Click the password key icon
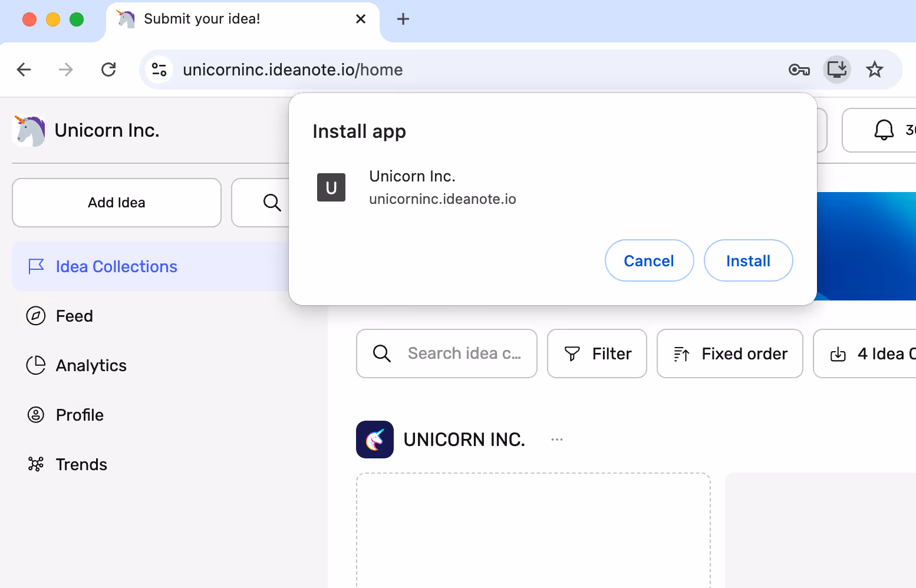 tap(799, 70)
